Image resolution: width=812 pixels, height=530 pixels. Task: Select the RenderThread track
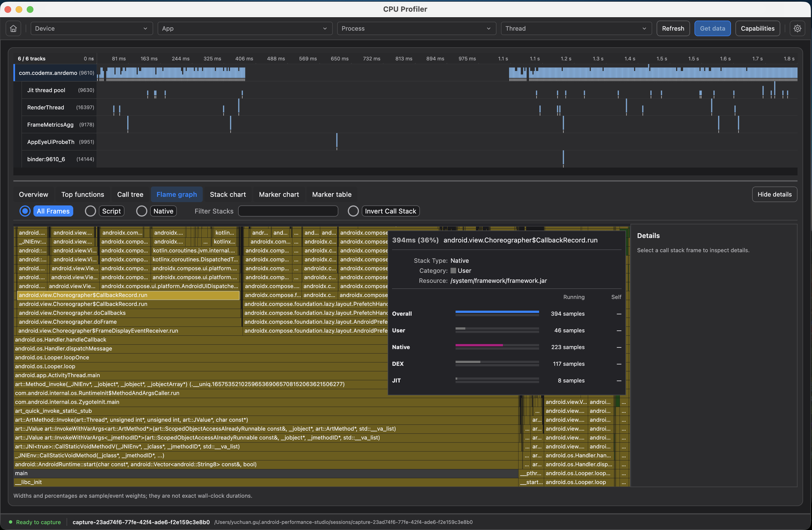click(x=59, y=107)
